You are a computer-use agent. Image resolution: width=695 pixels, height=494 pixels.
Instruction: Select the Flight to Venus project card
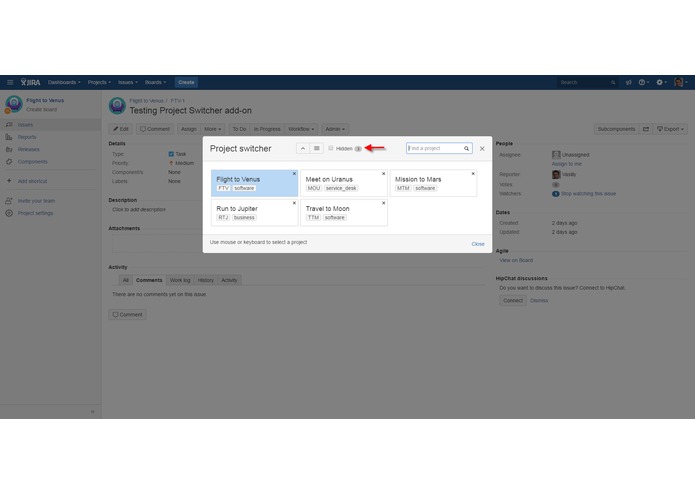(254, 183)
